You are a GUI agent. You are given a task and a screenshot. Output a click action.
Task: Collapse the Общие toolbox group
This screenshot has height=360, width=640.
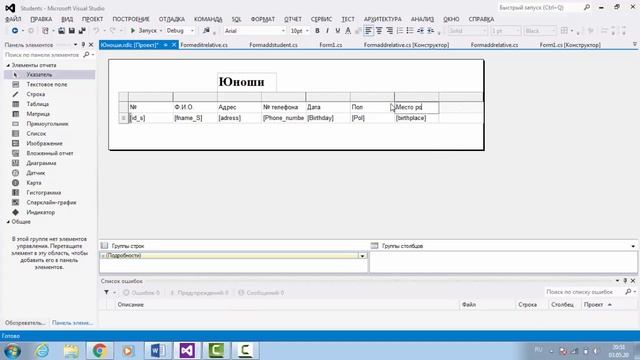8,222
